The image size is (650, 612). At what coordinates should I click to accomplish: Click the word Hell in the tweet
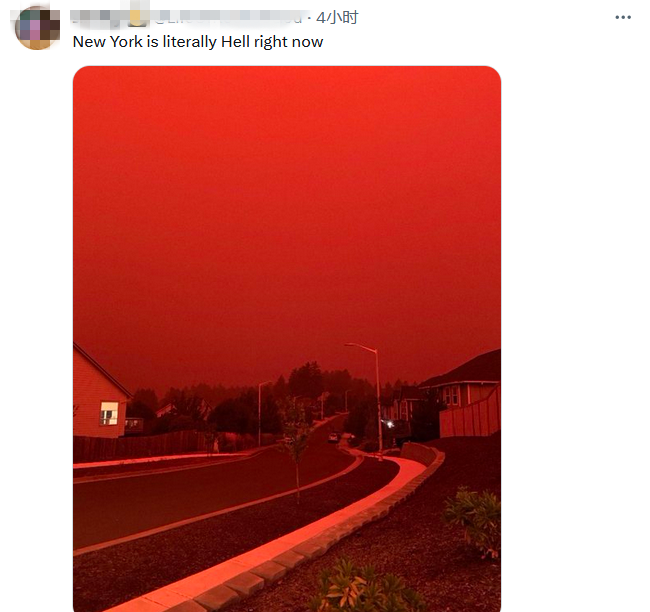click(x=235, y=42)
